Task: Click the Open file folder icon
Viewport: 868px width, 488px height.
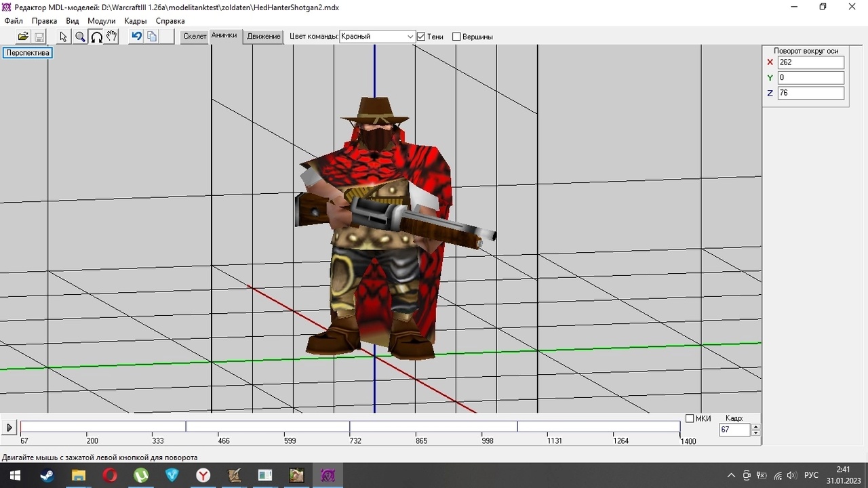Action: (x=23, y=37)
